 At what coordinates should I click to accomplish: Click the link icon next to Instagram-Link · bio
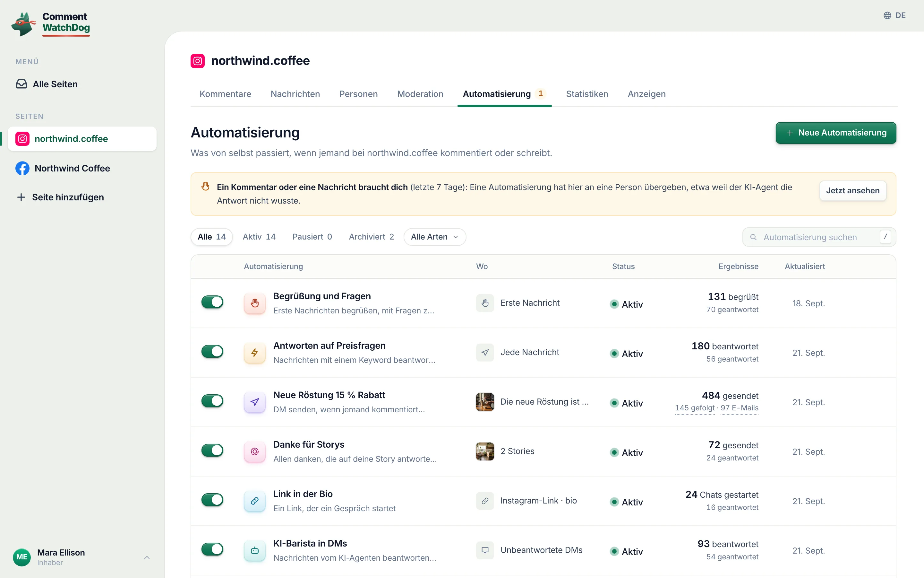(485, 501)
